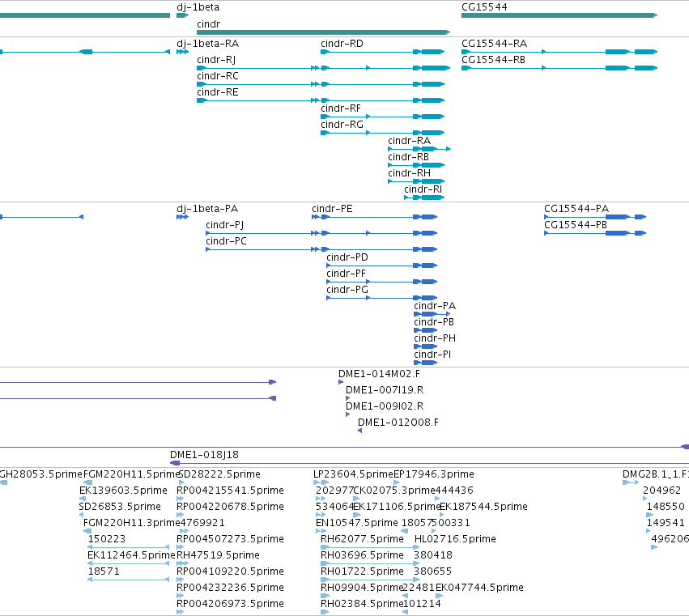Click feature label 204962
This screenshot has width=689, height=616.
pyautogui.click(x=661, y=491)
